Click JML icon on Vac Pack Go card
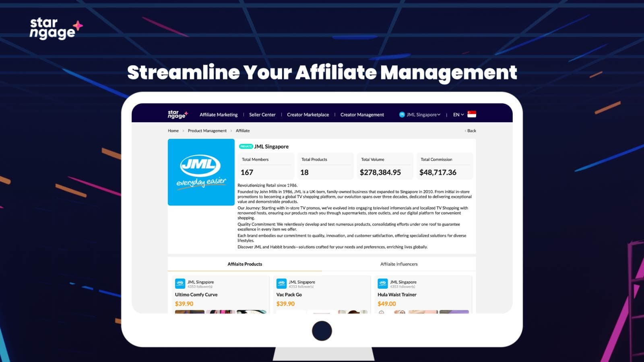644x362 pixels. pyautogui.click(x=281, y=284)
